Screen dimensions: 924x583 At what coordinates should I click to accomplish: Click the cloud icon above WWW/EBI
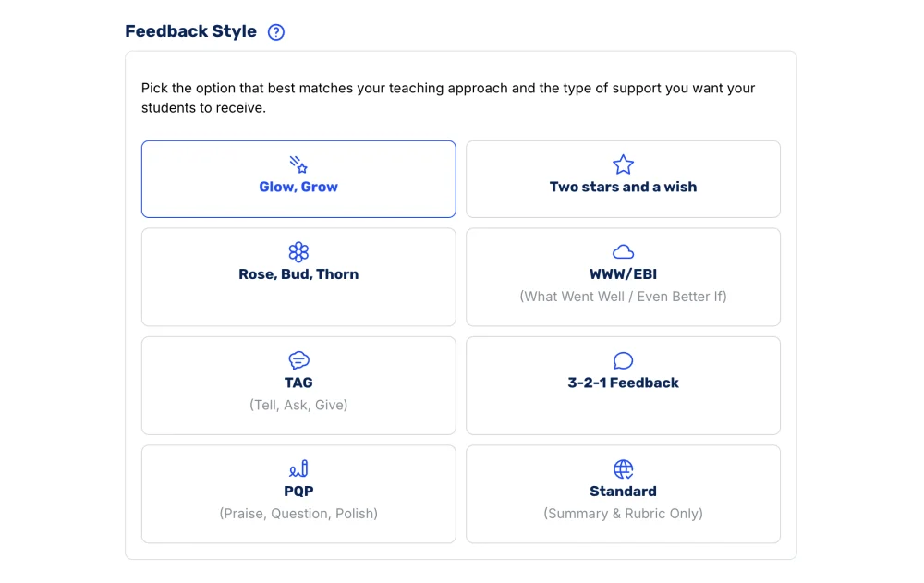tap(623, 251)
